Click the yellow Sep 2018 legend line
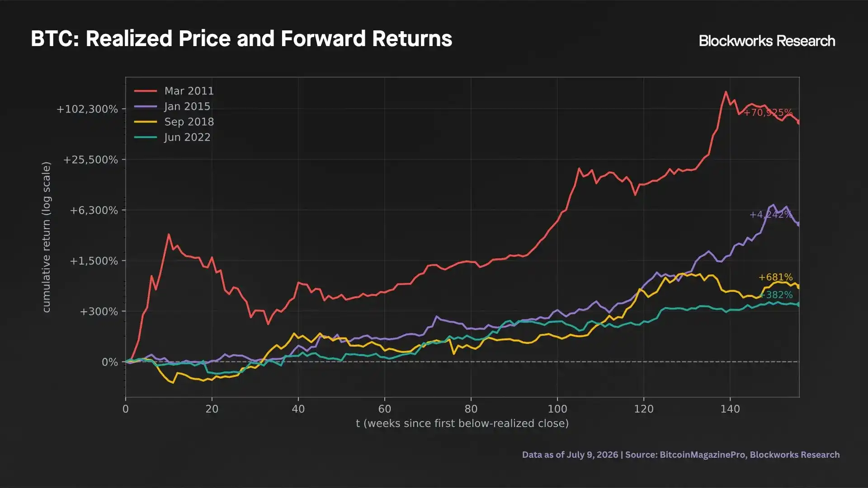The image size is (868, 488). [x=146, y=122]
